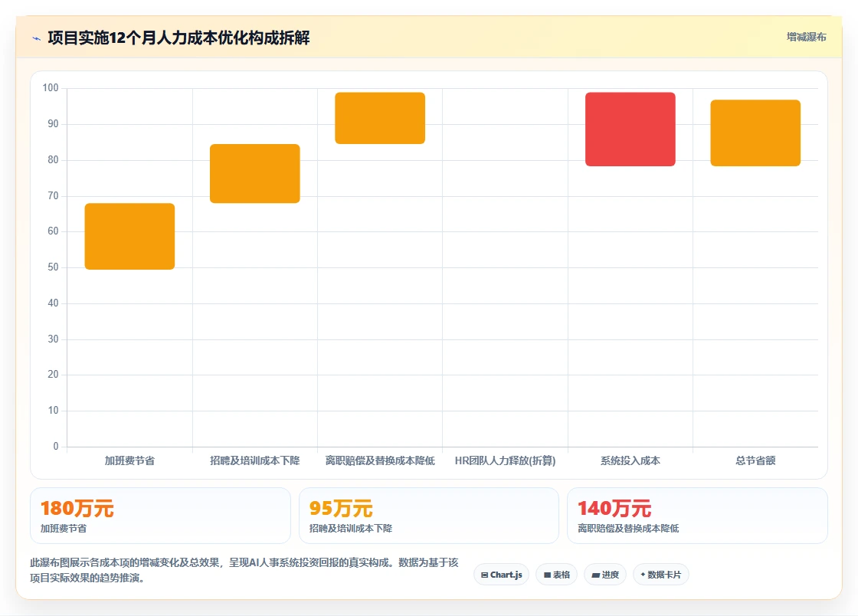Click the 表格 chip

556,575
